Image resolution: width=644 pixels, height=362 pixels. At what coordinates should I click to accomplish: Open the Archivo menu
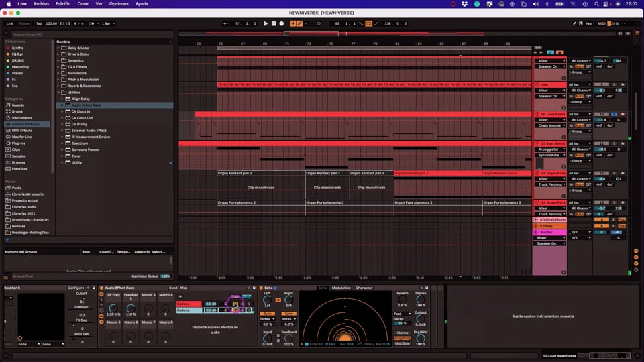41,4
